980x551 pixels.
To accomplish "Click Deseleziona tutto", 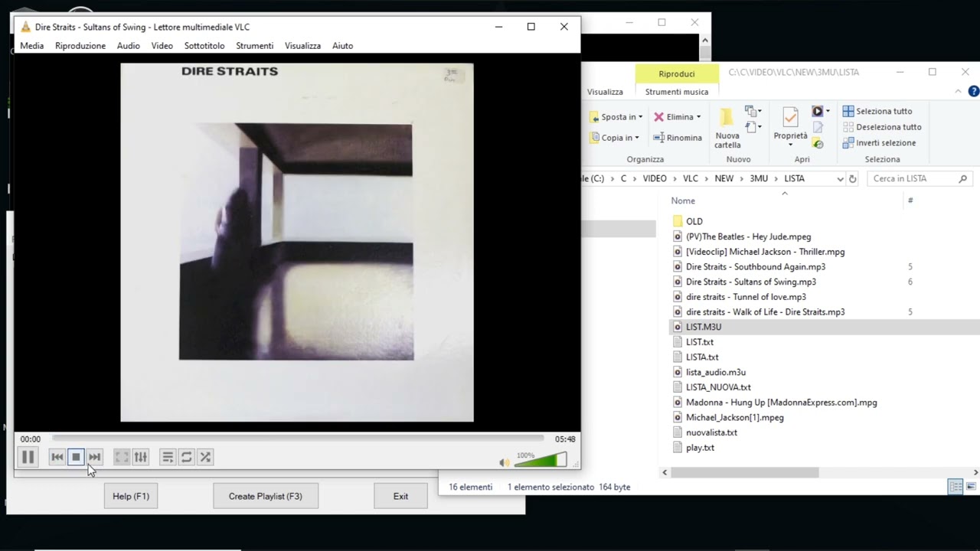I will pos(882,127).
